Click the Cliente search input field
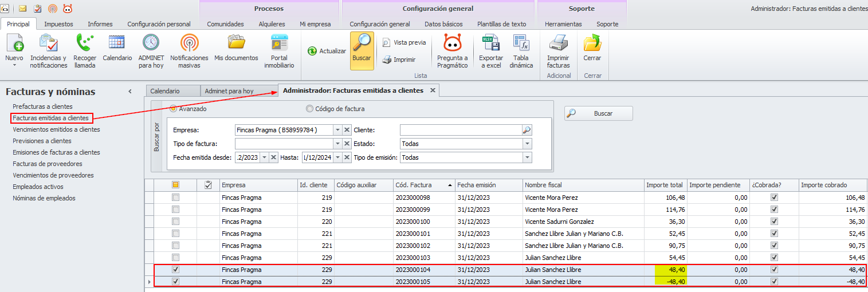 click(x=460, y=130)
